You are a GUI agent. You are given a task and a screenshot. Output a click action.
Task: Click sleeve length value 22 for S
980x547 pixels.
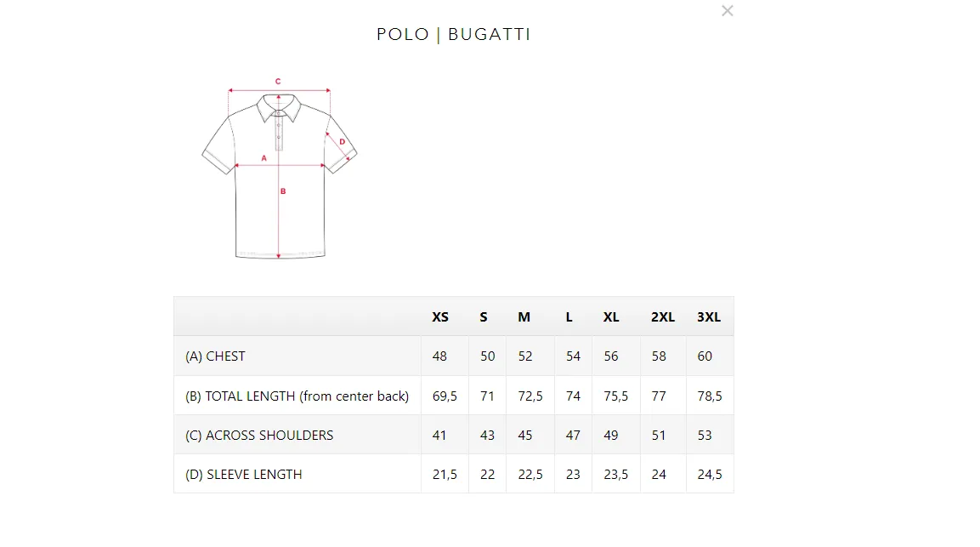488,475
